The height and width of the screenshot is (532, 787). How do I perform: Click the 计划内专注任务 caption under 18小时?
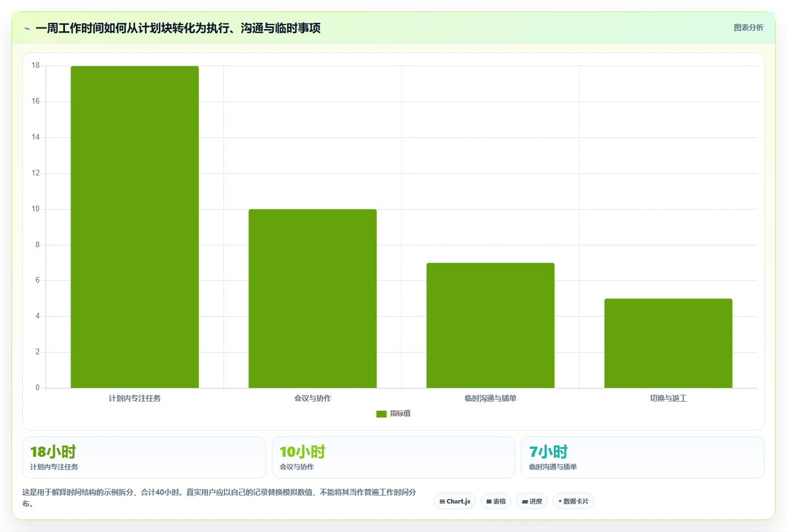point(54,467)
